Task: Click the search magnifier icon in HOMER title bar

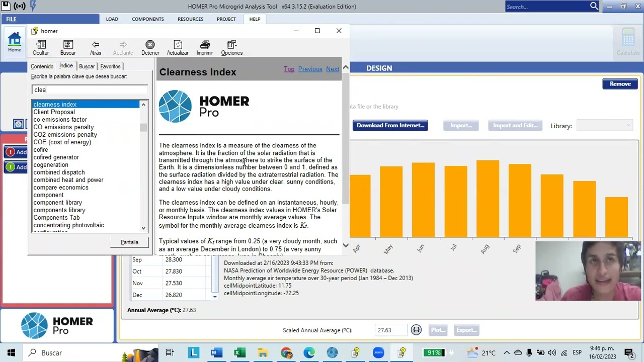Action: pyautogui.click(x=594, y=7)
